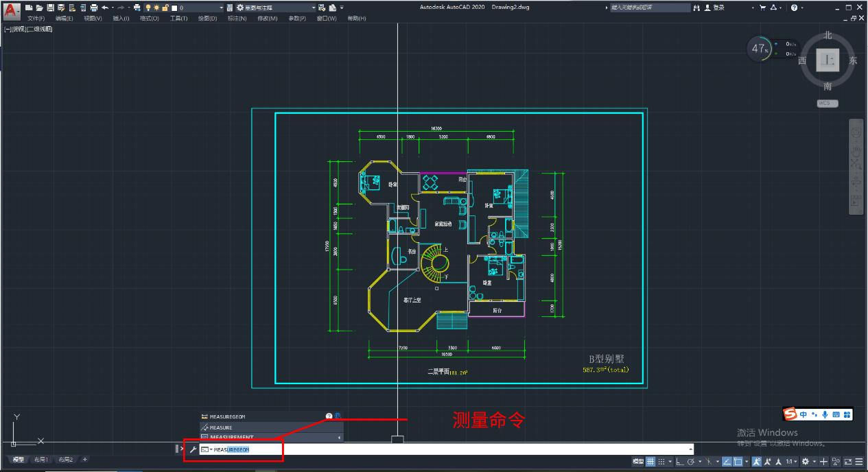The height and width of the screenshot is (472, 868).
Task: Click the 47% performance dial circle
Action: [760, 49]
